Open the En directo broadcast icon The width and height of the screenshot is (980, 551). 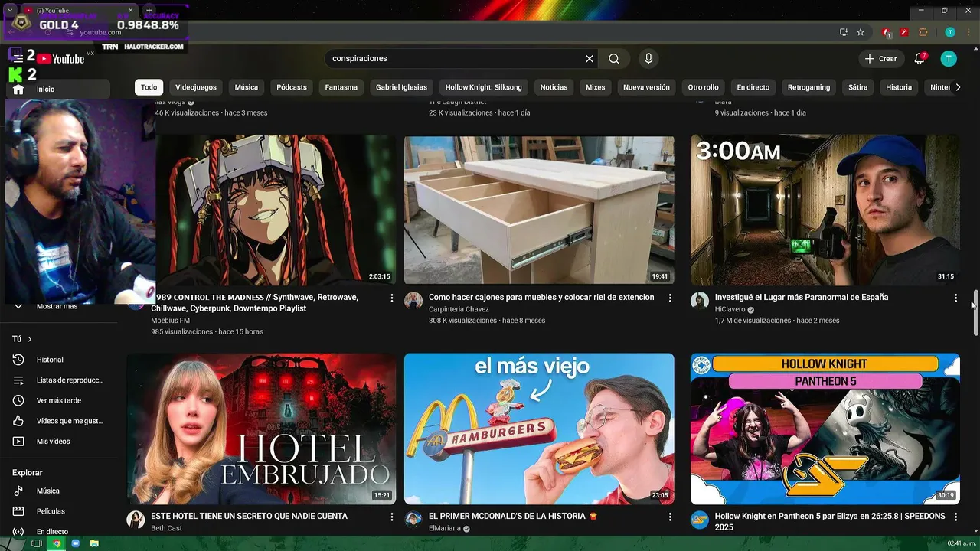(x=19, y=531)
